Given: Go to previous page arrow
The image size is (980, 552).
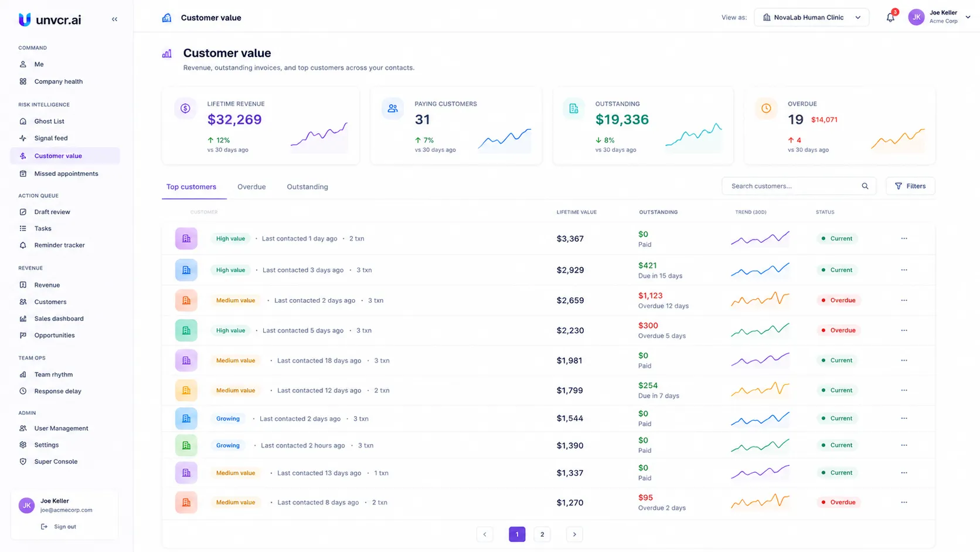Looking at the screenshot, I should coord(485,534).
